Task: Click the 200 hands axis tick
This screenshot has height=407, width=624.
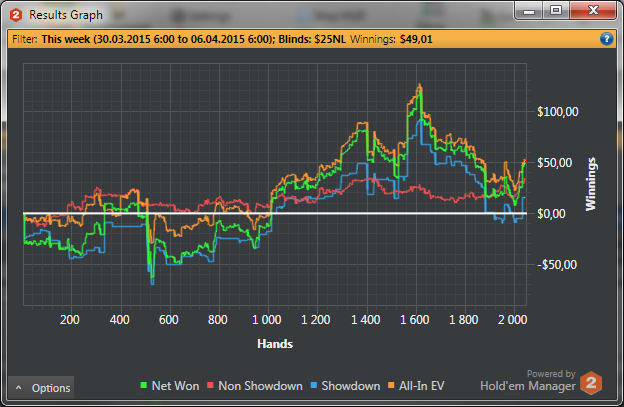Action: pyautogui.click(x=70, y=320)
